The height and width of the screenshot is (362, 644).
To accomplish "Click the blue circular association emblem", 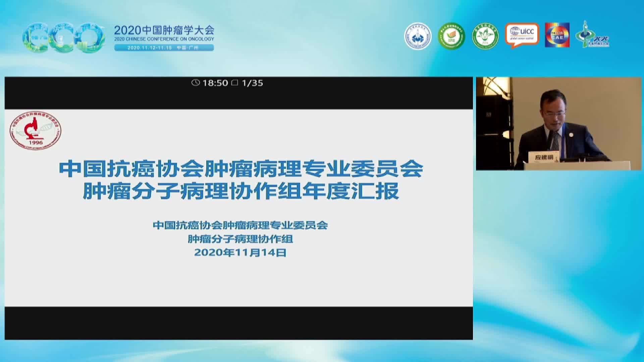I will click(x=418, y=36).
